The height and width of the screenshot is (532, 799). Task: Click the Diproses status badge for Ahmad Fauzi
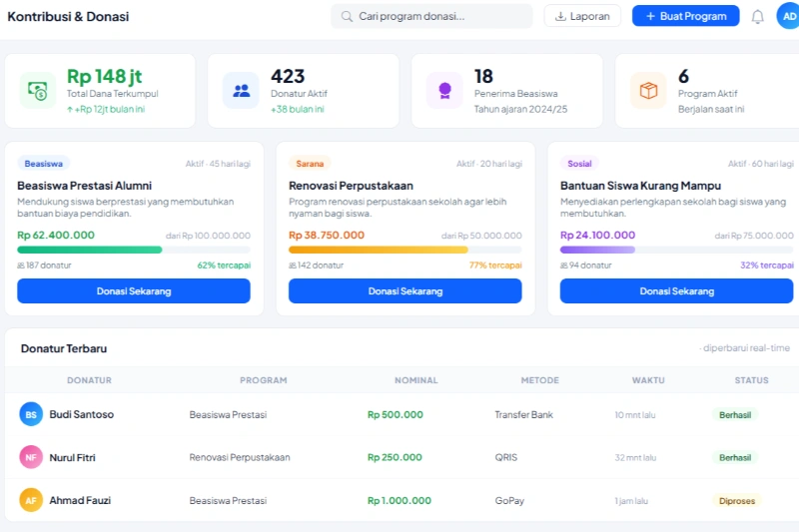737,501
